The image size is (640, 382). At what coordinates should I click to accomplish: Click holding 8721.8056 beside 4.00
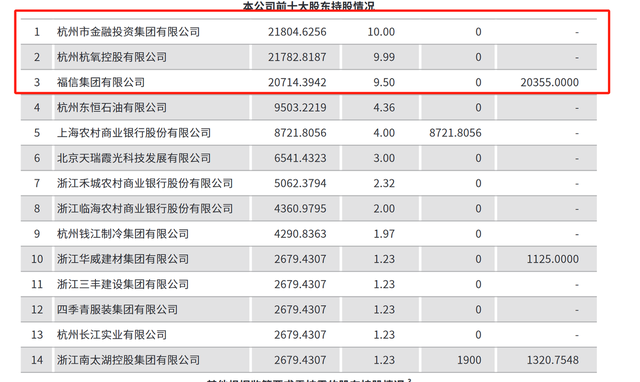(300, 133)
